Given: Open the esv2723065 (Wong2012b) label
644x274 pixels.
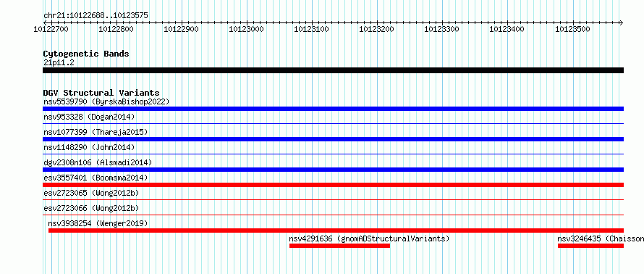Looking at the screenshot, I should 91,193.
